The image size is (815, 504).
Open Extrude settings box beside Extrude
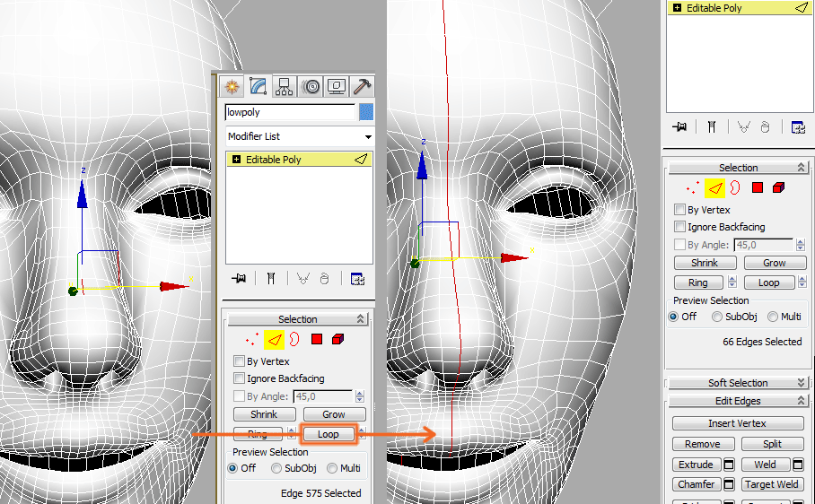pos(729,465)
